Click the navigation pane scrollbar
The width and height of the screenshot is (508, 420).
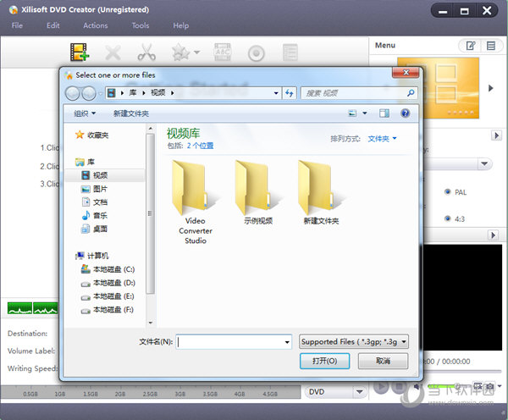[150, 214]
